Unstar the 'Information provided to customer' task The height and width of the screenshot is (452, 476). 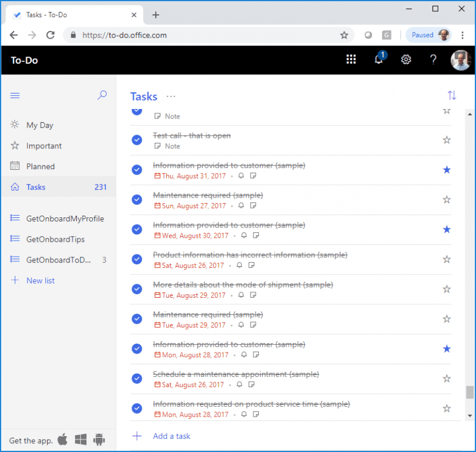[x=447, y=170]
